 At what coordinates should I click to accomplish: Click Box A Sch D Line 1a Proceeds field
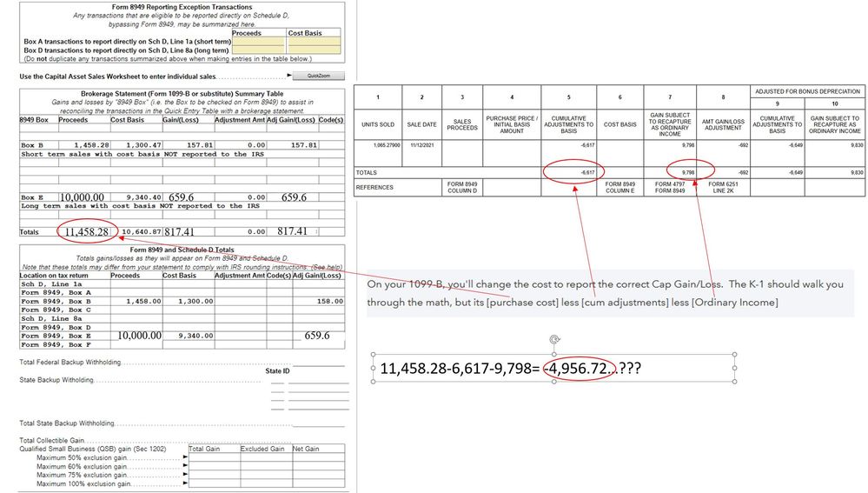click(x=258, y=42)
